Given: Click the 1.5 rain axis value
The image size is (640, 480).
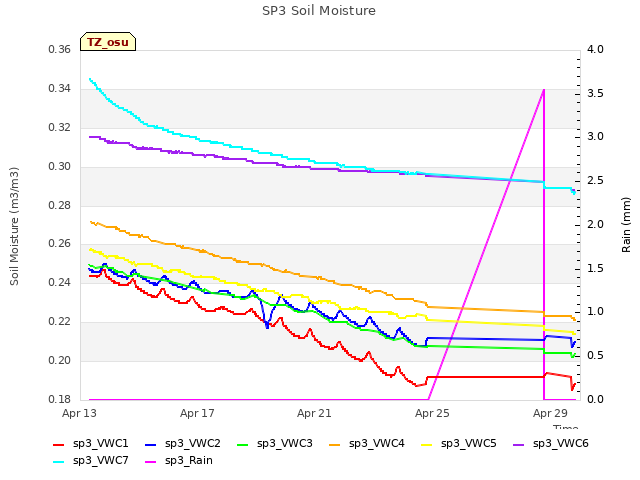Looking at the screenshot, I should (x=595, y=269).
